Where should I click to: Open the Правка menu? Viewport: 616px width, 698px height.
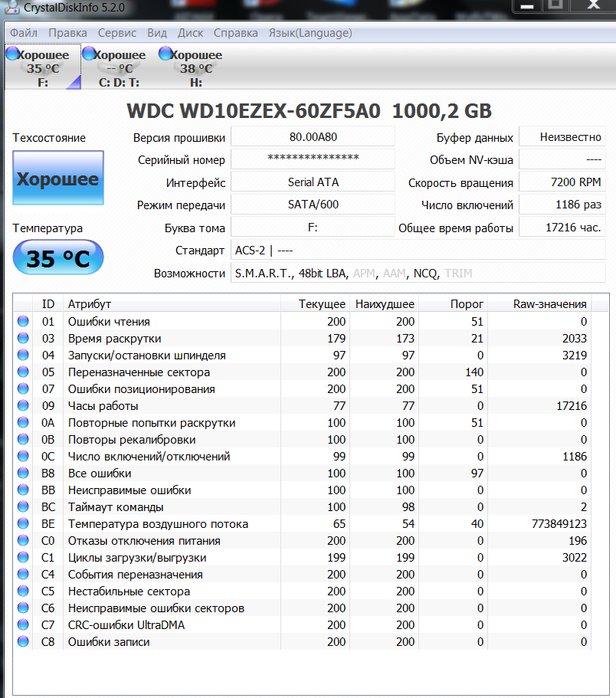click(x=67, y=33)
